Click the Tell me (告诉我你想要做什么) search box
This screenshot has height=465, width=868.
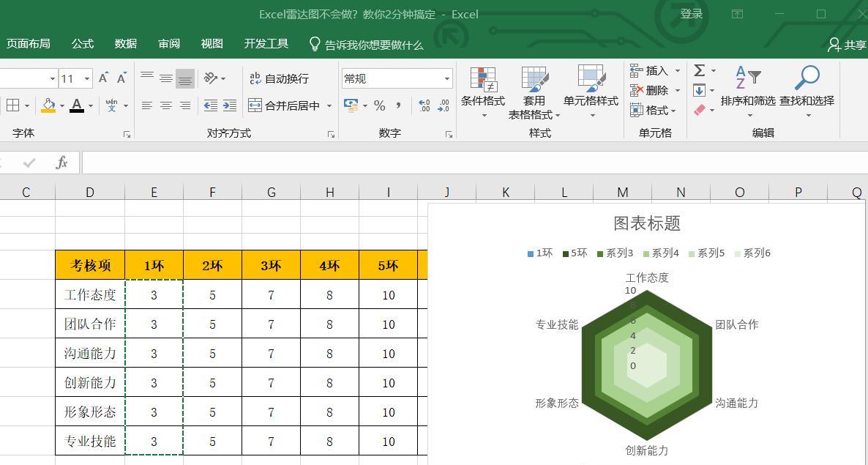click(367, 45)
